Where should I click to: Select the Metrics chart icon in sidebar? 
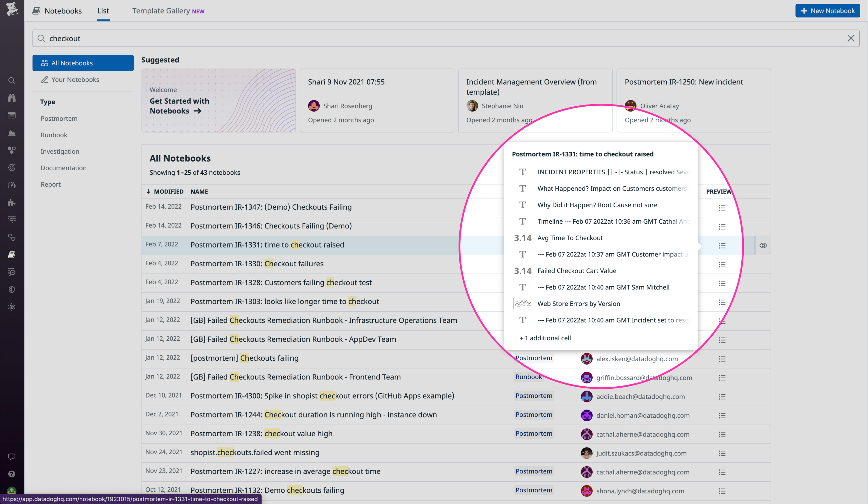(x=12, y=133)
